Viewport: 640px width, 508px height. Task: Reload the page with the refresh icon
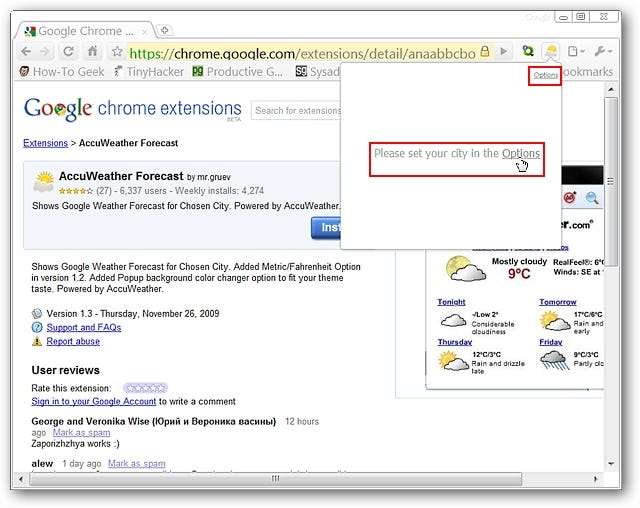[x=68, y=51]
